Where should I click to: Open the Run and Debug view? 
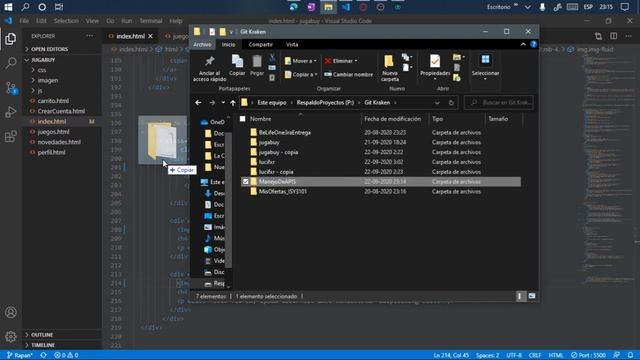coord(11,112)
